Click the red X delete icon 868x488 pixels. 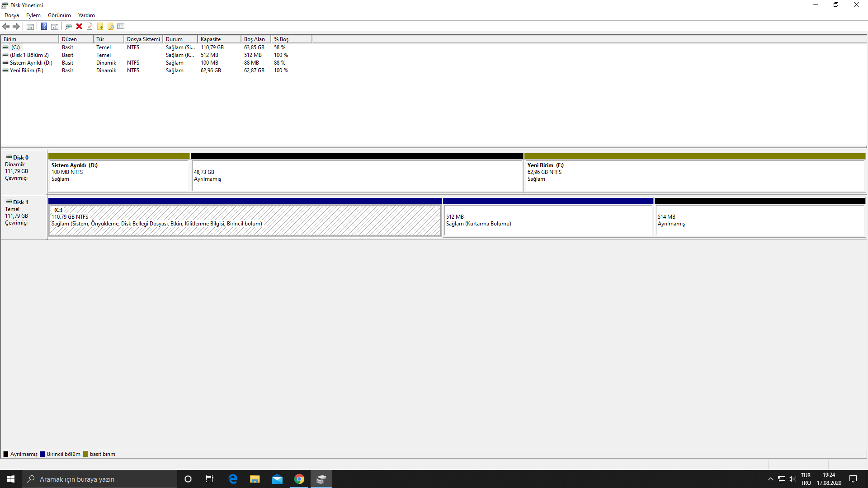79,26
